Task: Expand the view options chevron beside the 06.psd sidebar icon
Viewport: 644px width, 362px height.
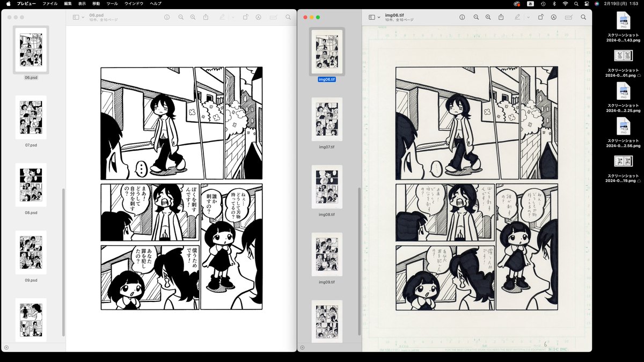Action: tap(83, 17)
